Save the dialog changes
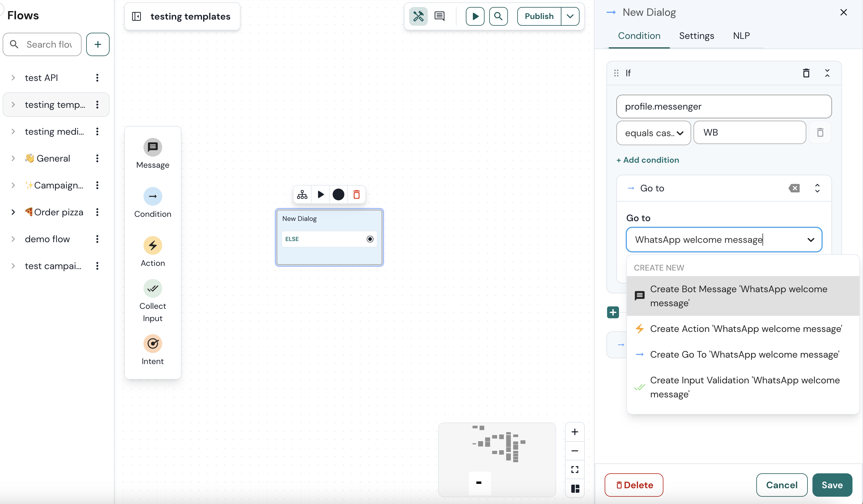 832,485
